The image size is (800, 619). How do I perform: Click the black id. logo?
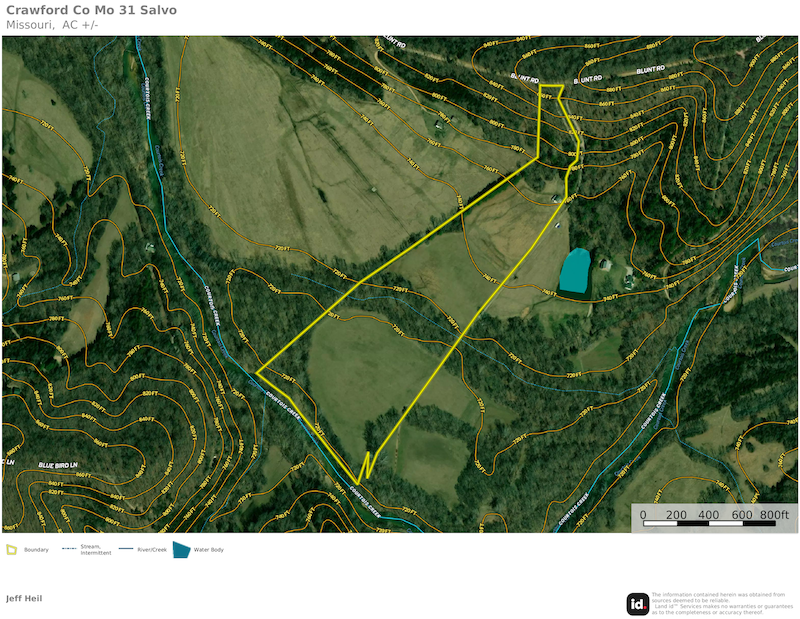coord(638,604)
